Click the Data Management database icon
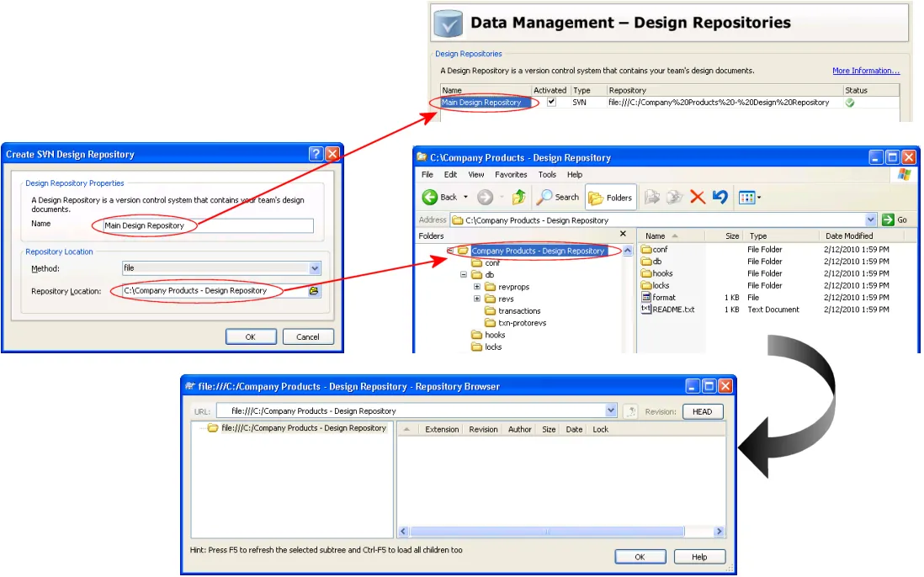Image resolution: width=924 pixels, height=577 pixels. 448,24
